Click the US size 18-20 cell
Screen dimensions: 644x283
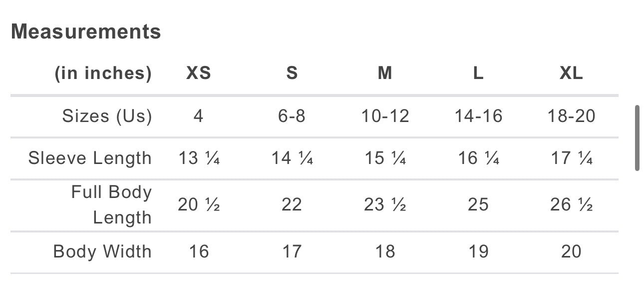coord(571,116)
